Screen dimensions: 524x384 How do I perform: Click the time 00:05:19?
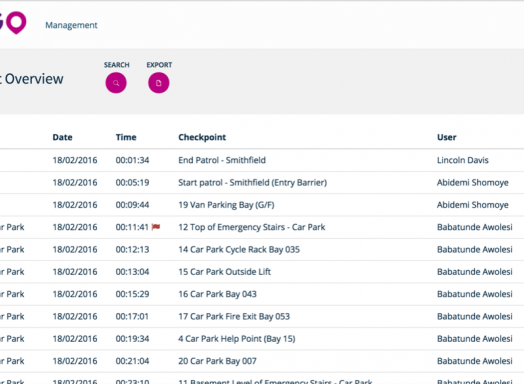[x=132, y=182]
